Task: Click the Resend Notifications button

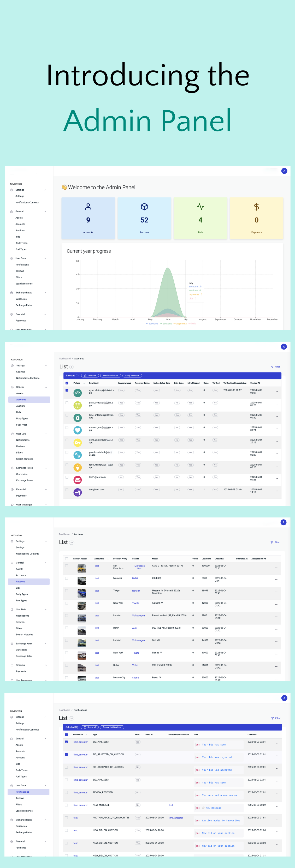Action: (x=112, y=727)
